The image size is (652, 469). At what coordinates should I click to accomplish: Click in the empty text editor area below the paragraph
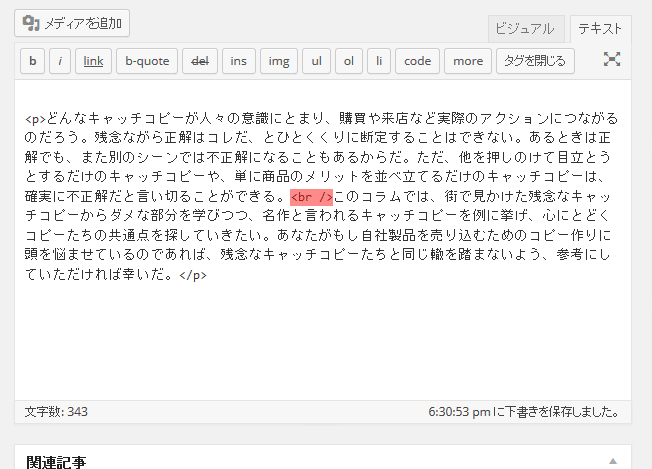tap(323, 341)
